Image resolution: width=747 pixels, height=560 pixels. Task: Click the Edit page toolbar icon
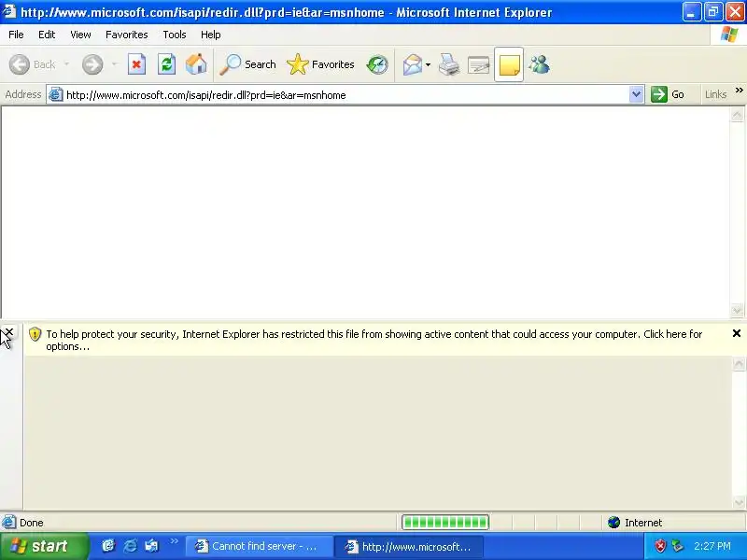click(479, 64)
